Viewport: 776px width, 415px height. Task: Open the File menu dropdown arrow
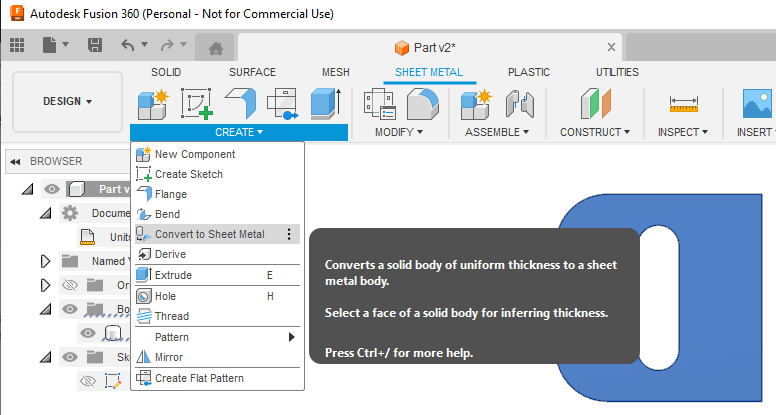click(65, 45)
